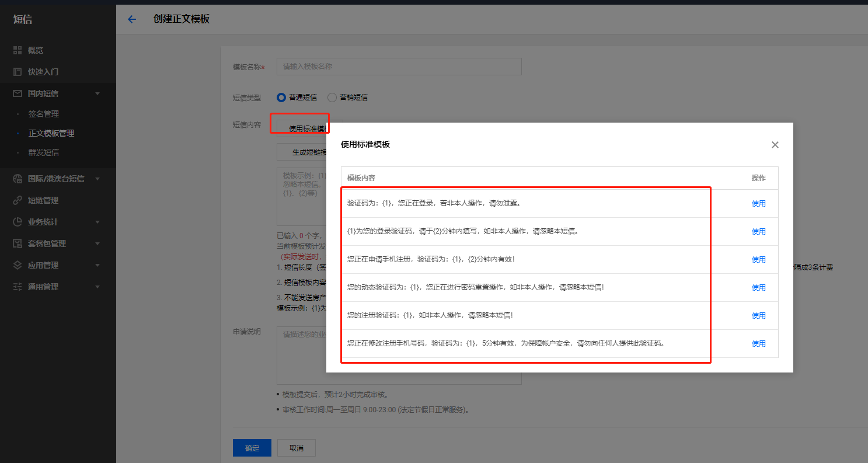Viewport: 868px width, 463px height.
Task: Open 群发短信 in the sidebar
Action: [44, 152]
